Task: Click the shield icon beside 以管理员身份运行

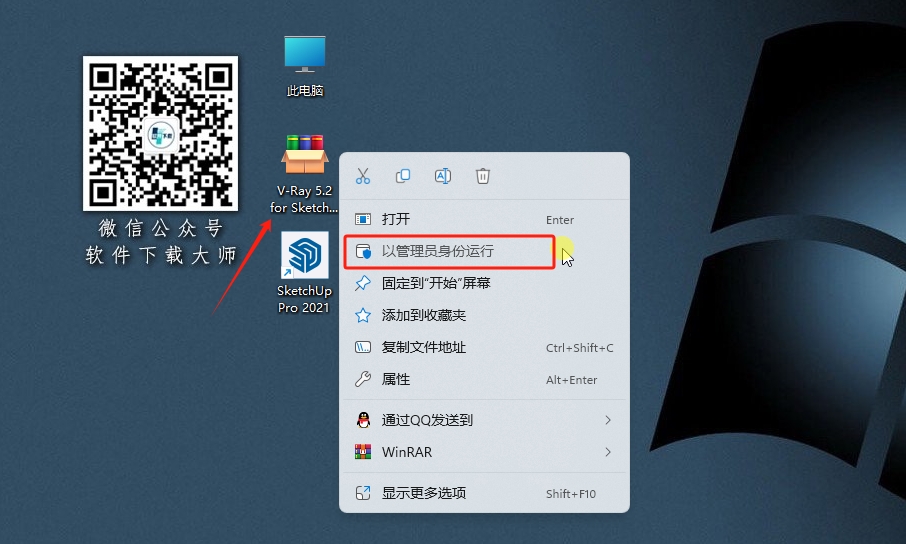Action: point(363,251)
